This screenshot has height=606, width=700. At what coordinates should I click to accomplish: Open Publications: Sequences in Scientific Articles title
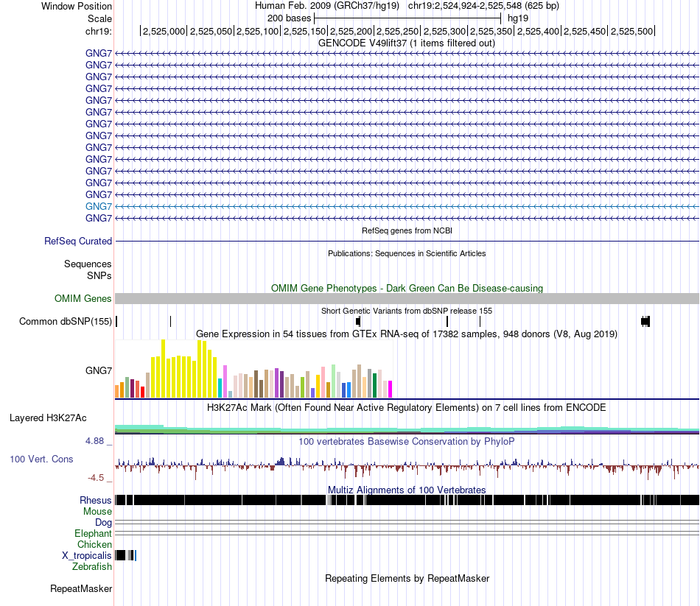pyautogui.click(x=407, y=253)
